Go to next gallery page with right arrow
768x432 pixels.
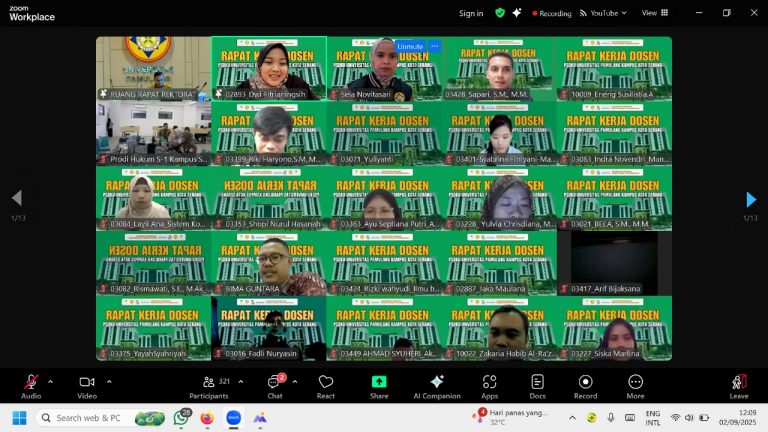pos(751,199)
